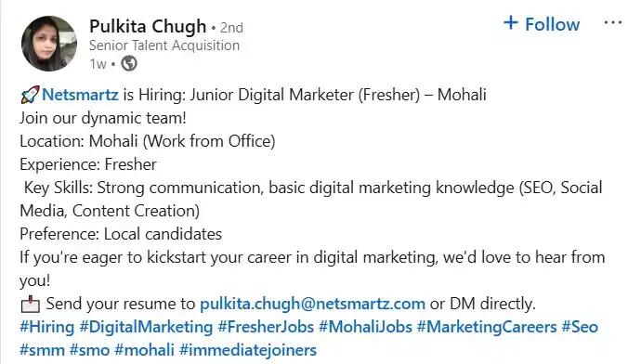Open the #smm hashtag
Image resolution: width=628 pixels, height=364 pixels.
pos(42,350)
